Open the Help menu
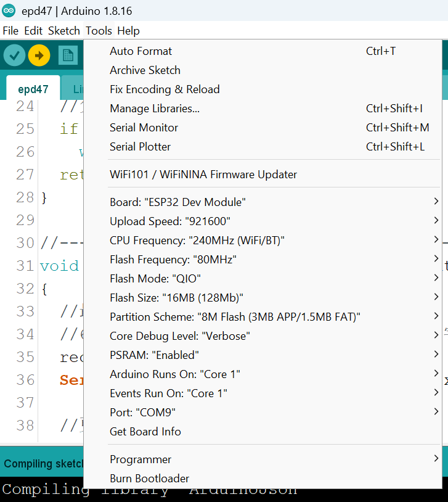Screen dimensions: 448x502 [x=128, y=31]
